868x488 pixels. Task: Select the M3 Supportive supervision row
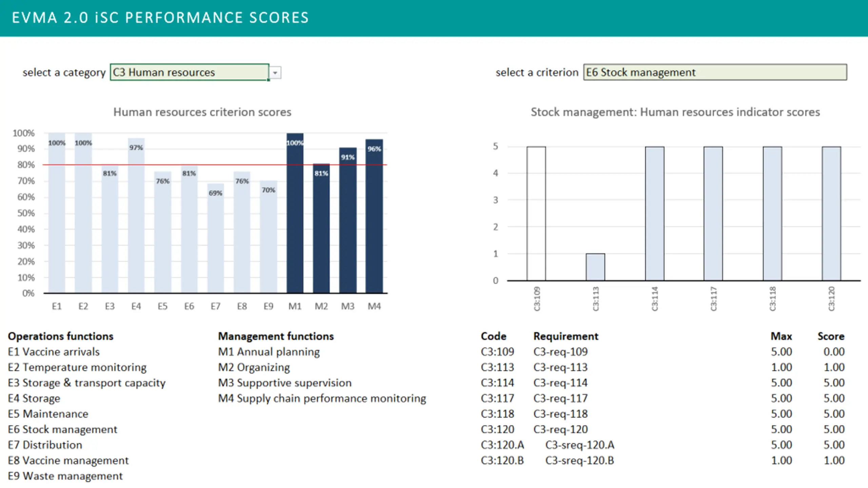(x=285, y=383)
